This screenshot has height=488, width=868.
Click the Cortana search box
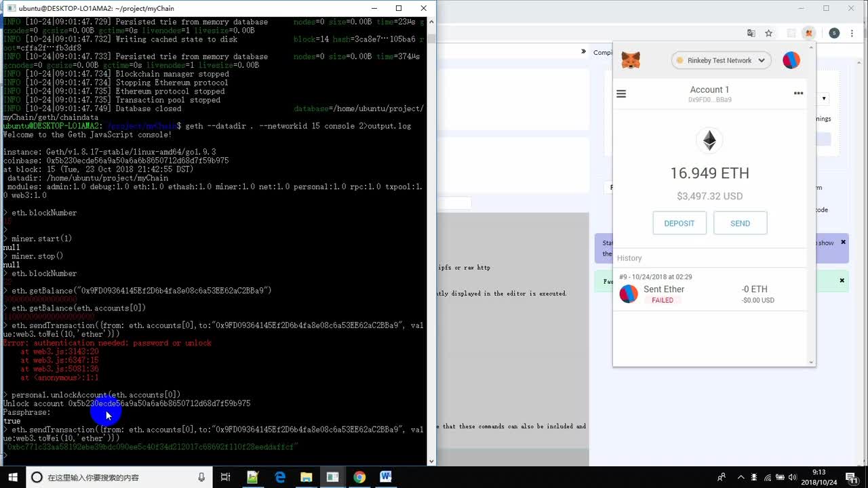[x=119, y=477]
